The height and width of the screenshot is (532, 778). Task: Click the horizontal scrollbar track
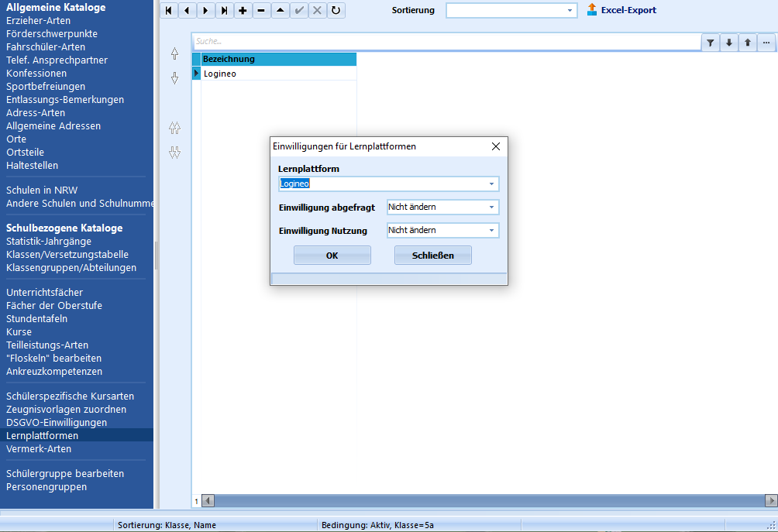coord(489,501)
